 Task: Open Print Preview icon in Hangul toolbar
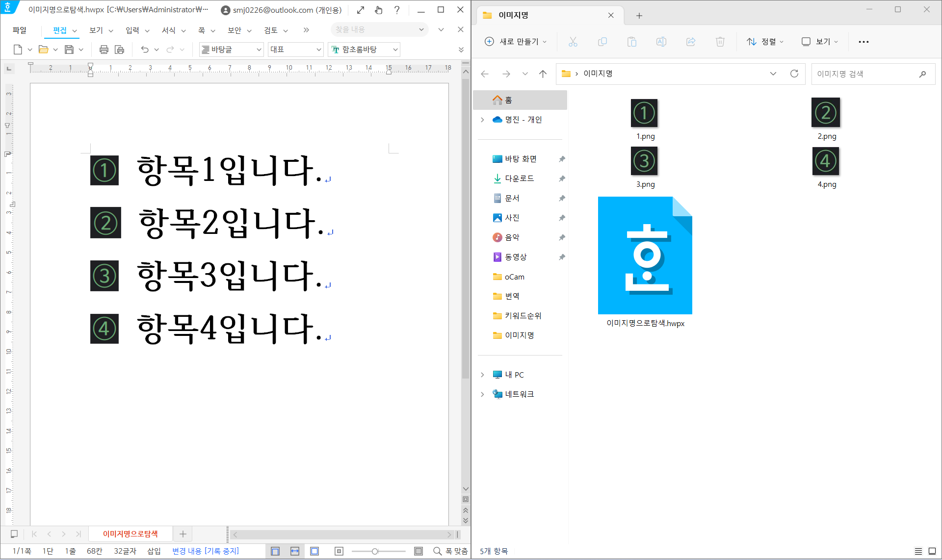tap(119, 50)
